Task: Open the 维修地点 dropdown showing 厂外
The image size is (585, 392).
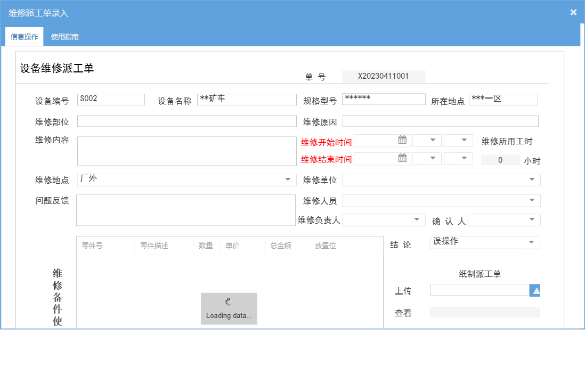Action: [x=288, y=179]
